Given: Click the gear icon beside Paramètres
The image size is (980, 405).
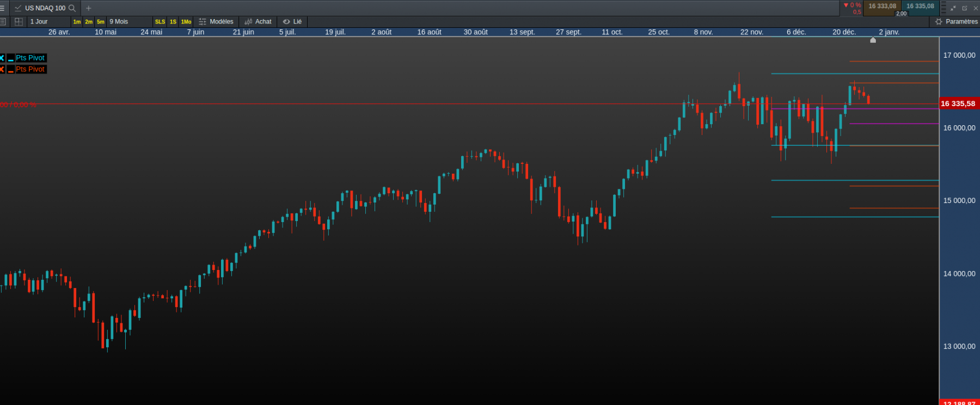Looking at the screenshot, I should tap(939, 22).
